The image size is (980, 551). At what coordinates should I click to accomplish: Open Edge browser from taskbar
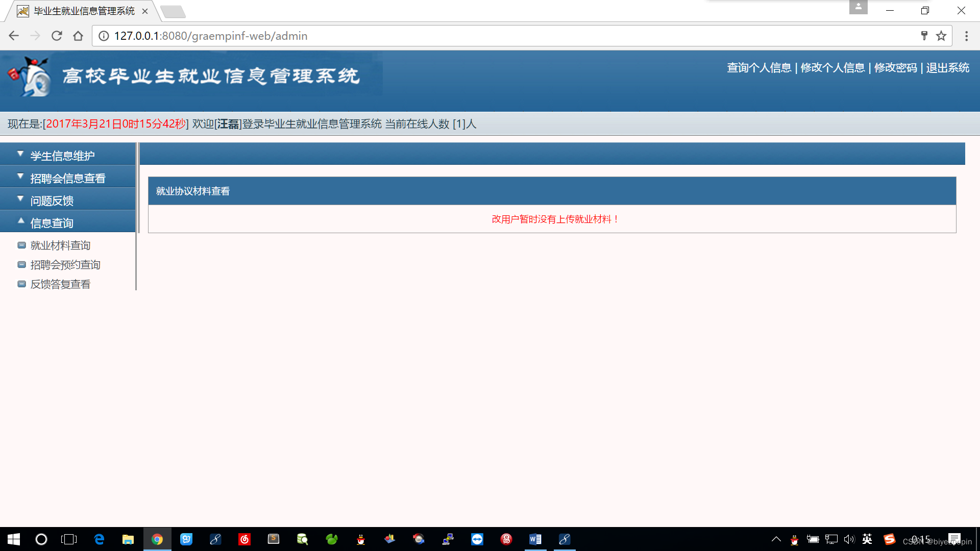99,539
